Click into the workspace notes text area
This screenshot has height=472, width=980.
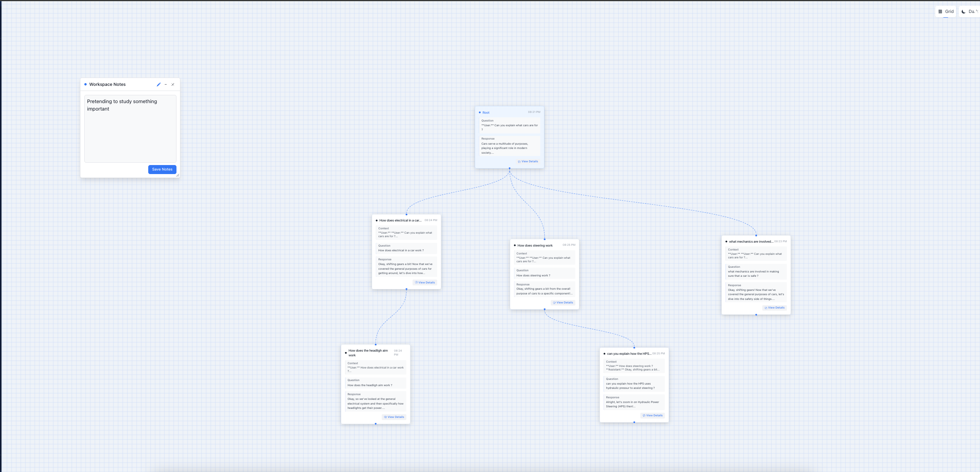pyautogui.click(x=130, y=129)
